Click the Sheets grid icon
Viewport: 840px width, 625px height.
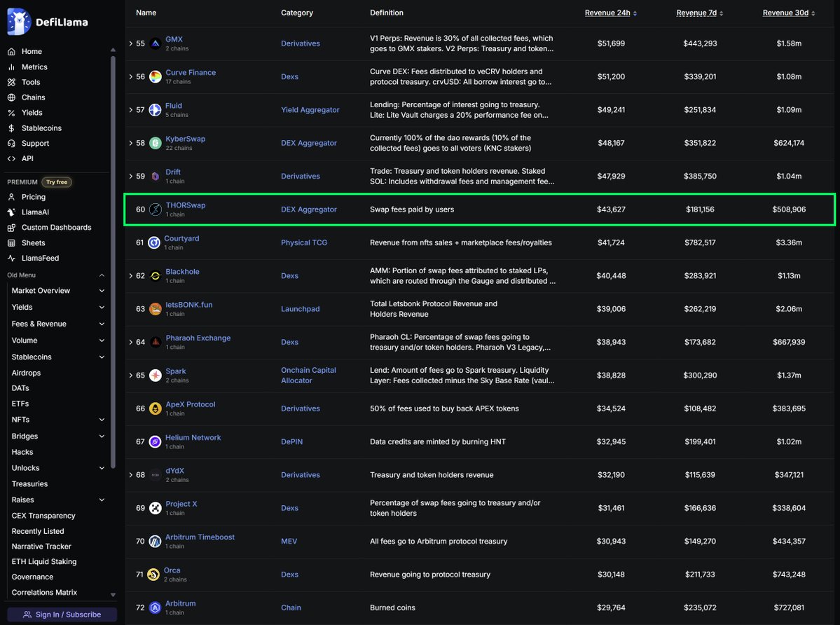pyautogui.click(x=11, y=242)
